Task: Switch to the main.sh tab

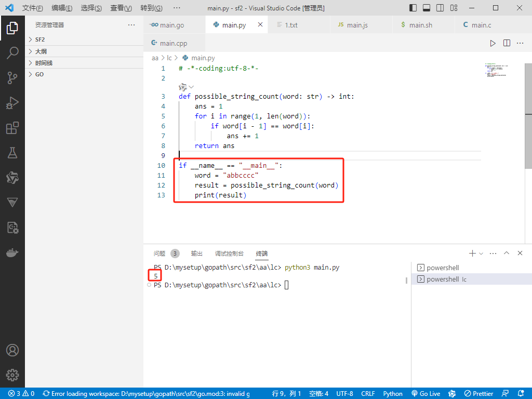Action: [x=423, y=25]
